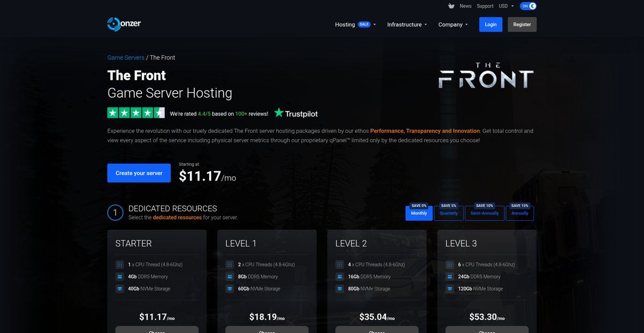The width and height of the screenshot is (644, 333).
Task: Click the $11.17/mo Starter card price
Action: tap(157, 317)
